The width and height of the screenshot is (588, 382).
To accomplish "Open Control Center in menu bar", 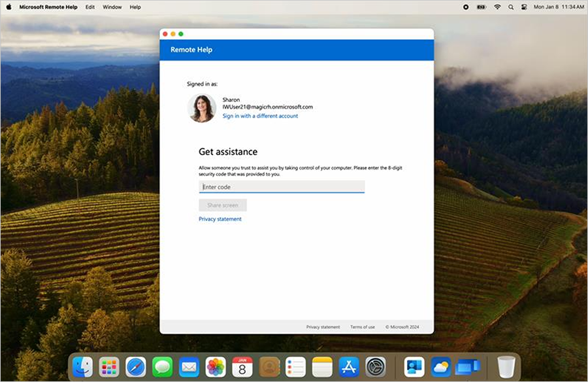I will [x=524, y=7].
